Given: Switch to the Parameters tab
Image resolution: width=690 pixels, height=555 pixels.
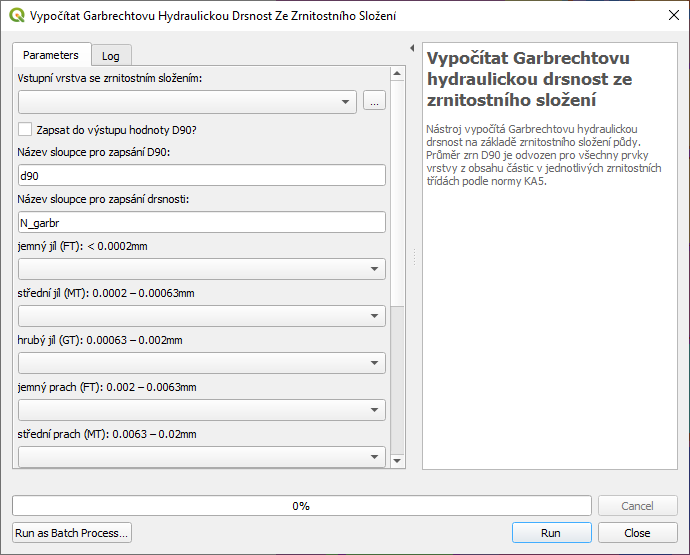Looking at the screenshot, I should pyautogui.click(x=51, y=55).
